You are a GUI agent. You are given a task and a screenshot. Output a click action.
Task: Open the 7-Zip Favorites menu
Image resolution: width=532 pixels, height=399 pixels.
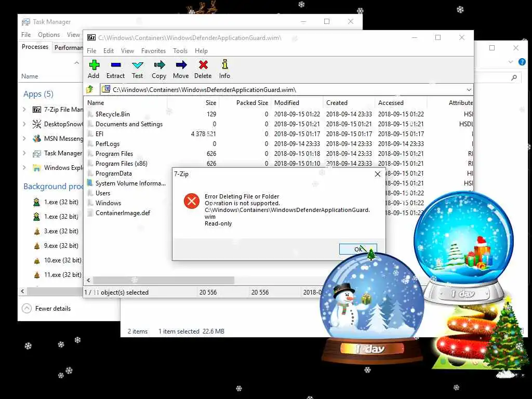click(x=153, y=51)
